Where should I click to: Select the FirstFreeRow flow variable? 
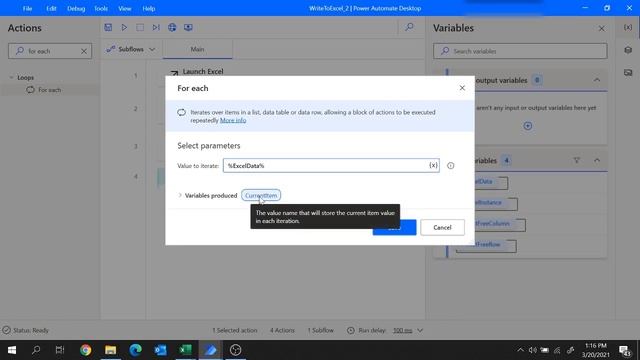tap(486, 245)
